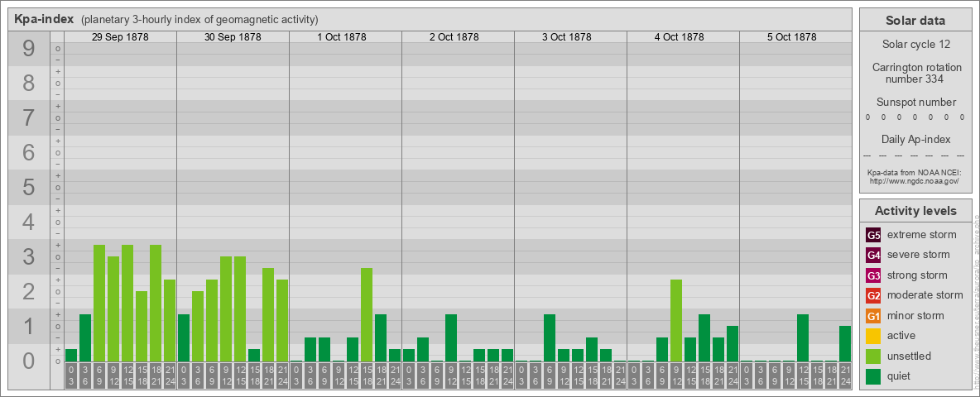The width and height of the screenshot is (980, 397).
Task: Click the dark green quiet level swatch
Action: point(873,376)
